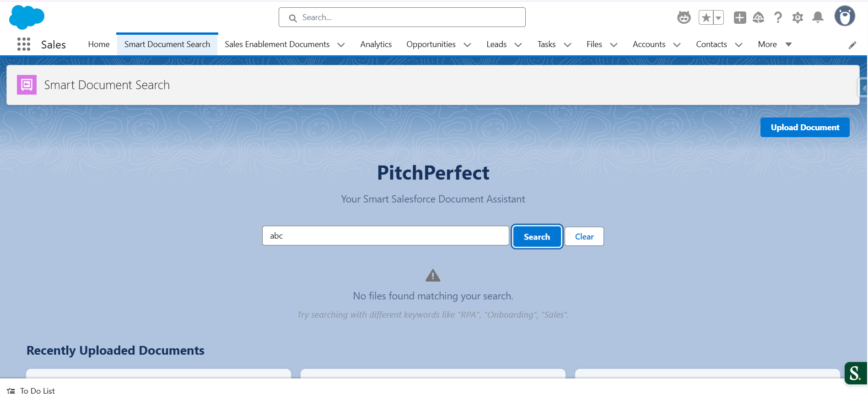
Task: Open the Files tab
Action: [594, 44]
